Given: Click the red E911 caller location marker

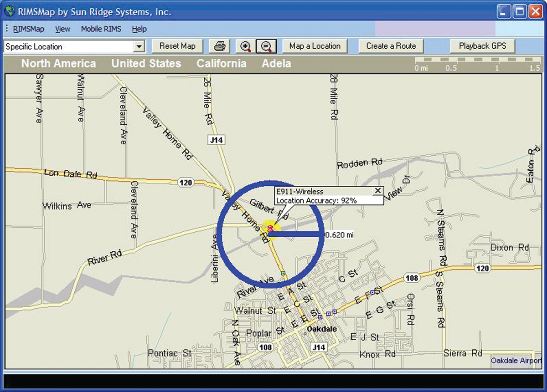Looking at the screenshot, I should coord(270,228).
